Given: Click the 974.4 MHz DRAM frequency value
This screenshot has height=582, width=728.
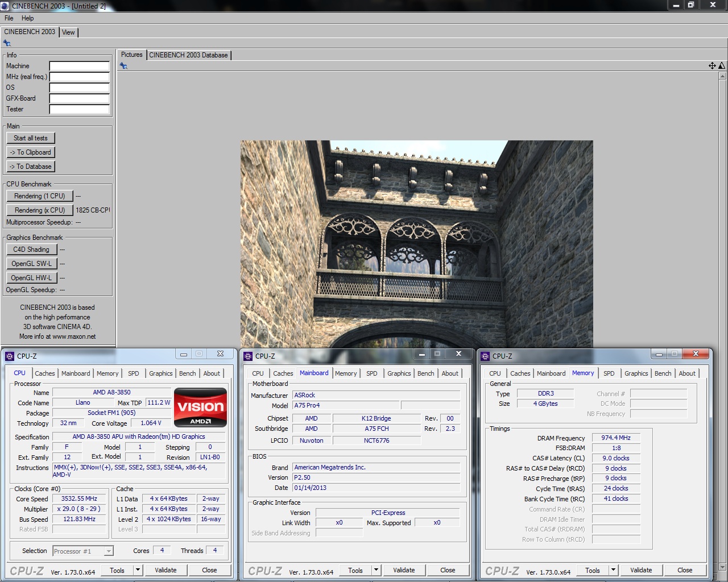Looking at the screenshot, I should [616, 438].
